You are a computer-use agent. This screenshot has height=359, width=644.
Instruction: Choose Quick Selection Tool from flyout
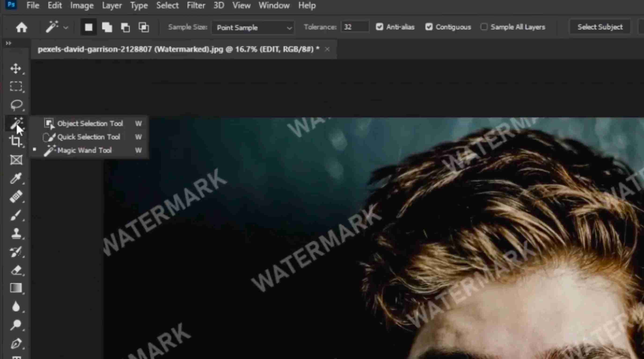coord(89,137)
